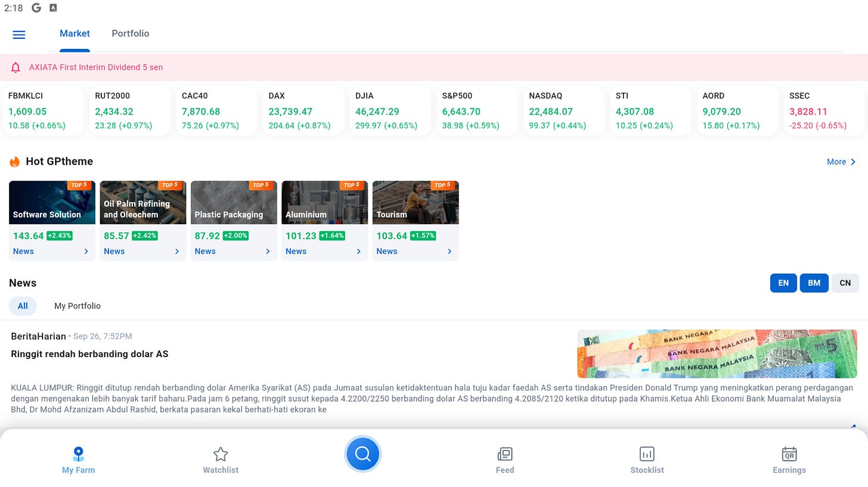Image resolution: width=868 pixels, height=487 pixels.
Task: Open the Stocklist chart icon
Action: click(647, 454)
